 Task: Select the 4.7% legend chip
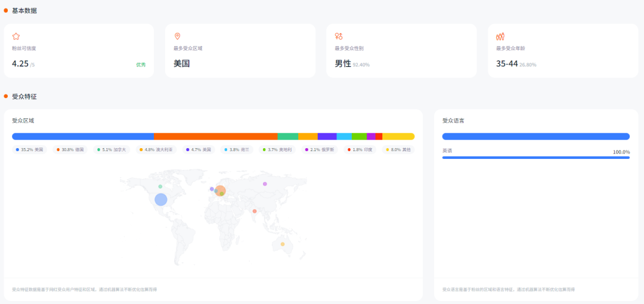200,150
